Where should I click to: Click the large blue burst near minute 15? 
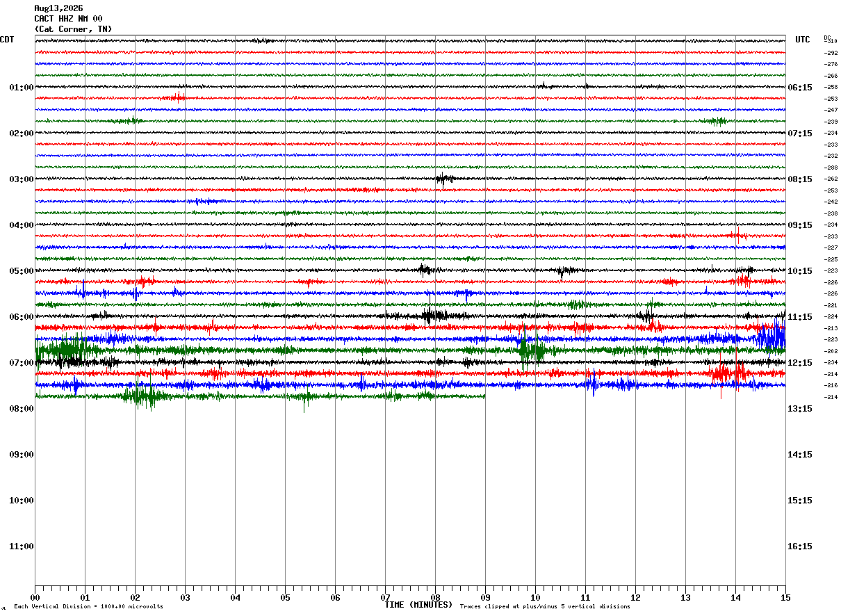coord(770,336)
